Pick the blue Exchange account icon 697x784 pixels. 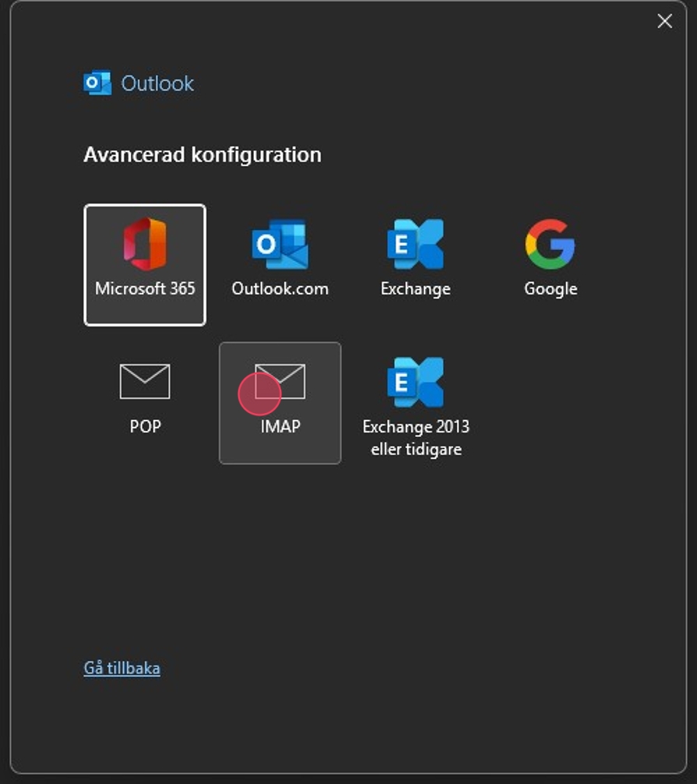[415, 244]
